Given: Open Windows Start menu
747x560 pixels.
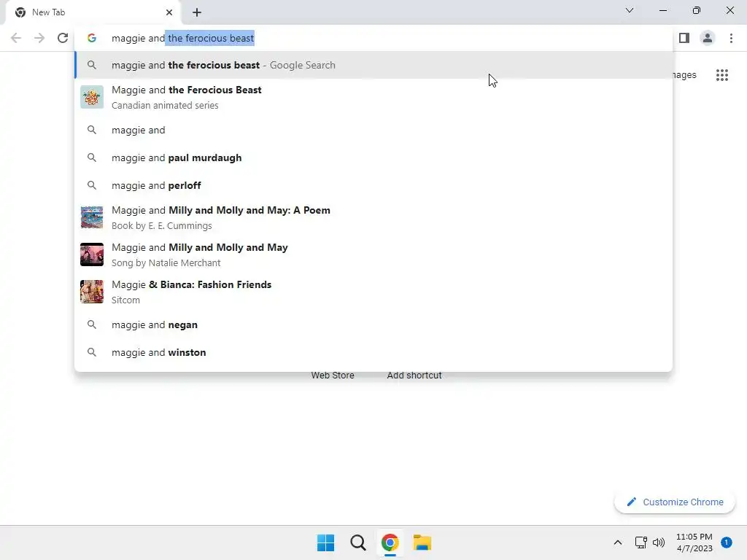Looking at the screenshot, I should point(326,542).
